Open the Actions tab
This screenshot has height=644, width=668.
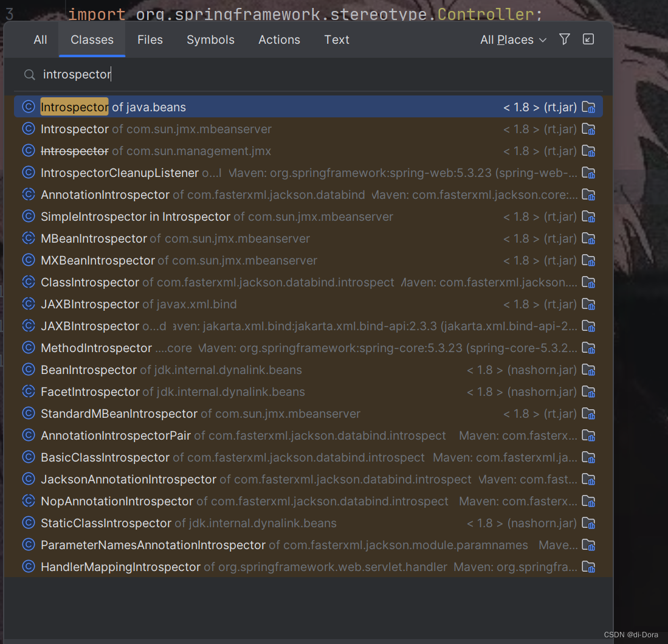point(279,40)
